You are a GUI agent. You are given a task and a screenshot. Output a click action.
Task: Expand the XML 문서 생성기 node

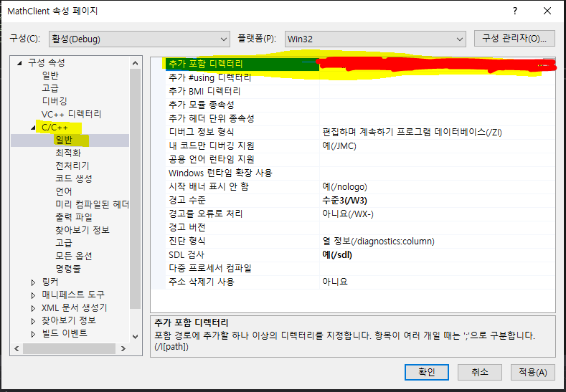point(33,308)
